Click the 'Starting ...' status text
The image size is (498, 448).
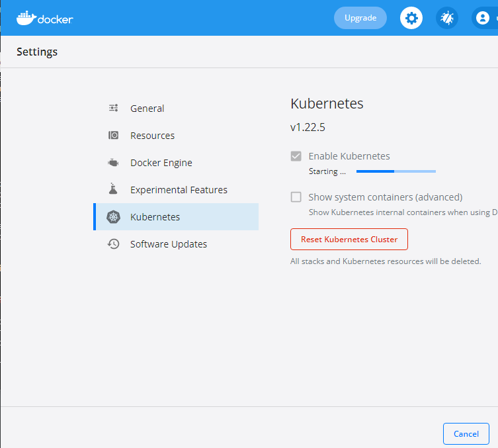point(327,171)
